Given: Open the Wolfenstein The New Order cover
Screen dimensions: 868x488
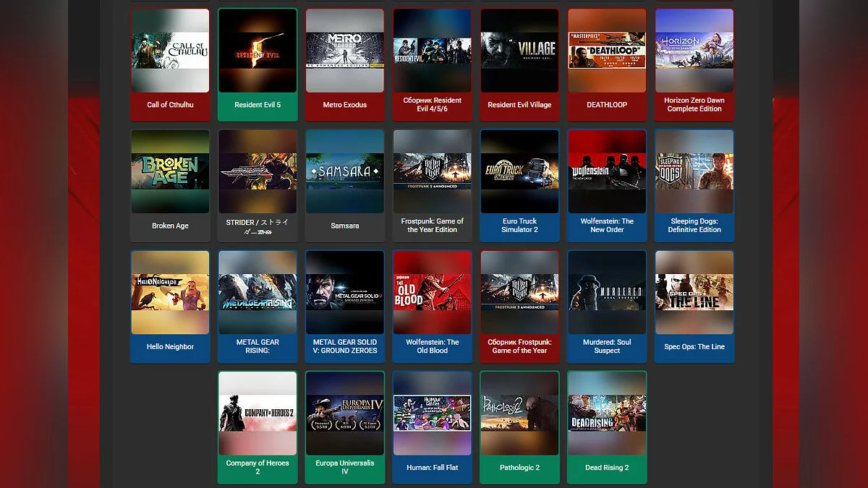Looking at the screenshot, I should 607,171.
